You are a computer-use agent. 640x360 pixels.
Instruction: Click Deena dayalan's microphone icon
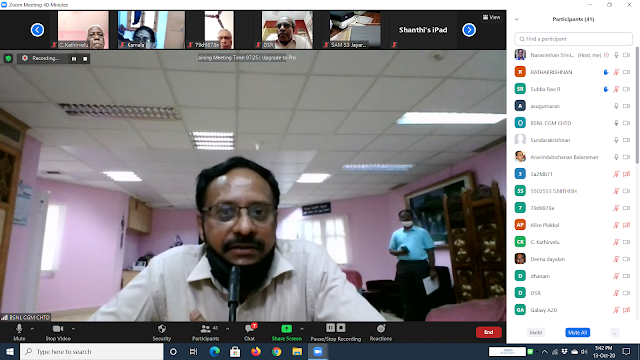pyautogui.click(x=616, y=259)
